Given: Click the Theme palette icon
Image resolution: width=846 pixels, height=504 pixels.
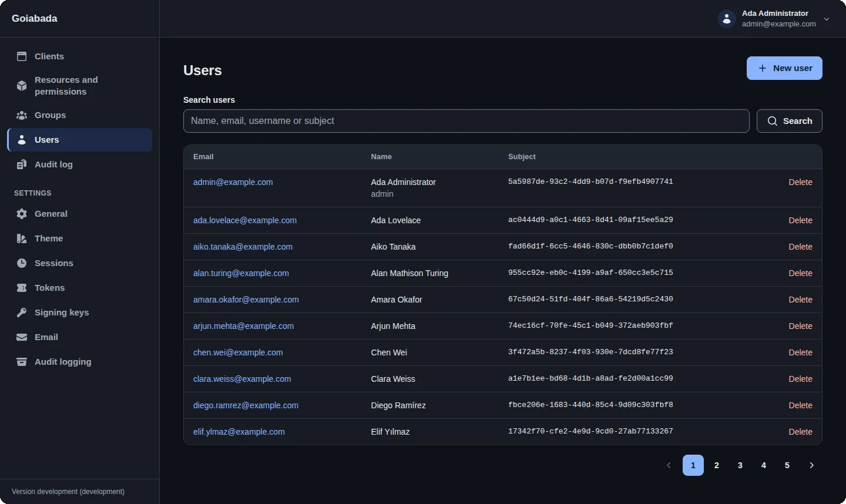Looking at the screenshot, I should [22, 238].
